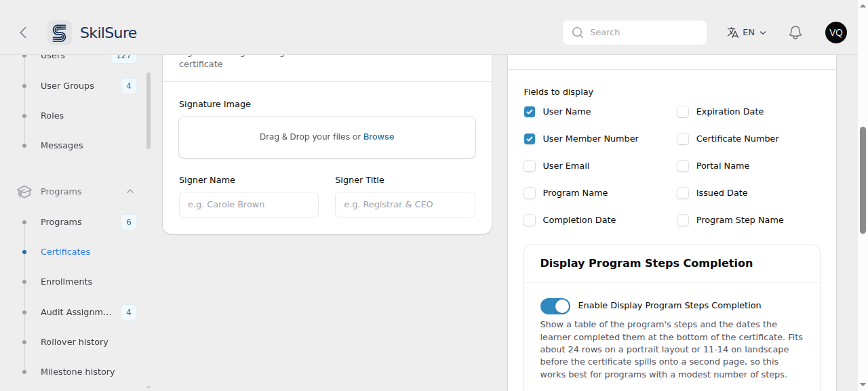
Task: Disable Display Program Steps Completion toggle
Action: [x=555, y=306]
